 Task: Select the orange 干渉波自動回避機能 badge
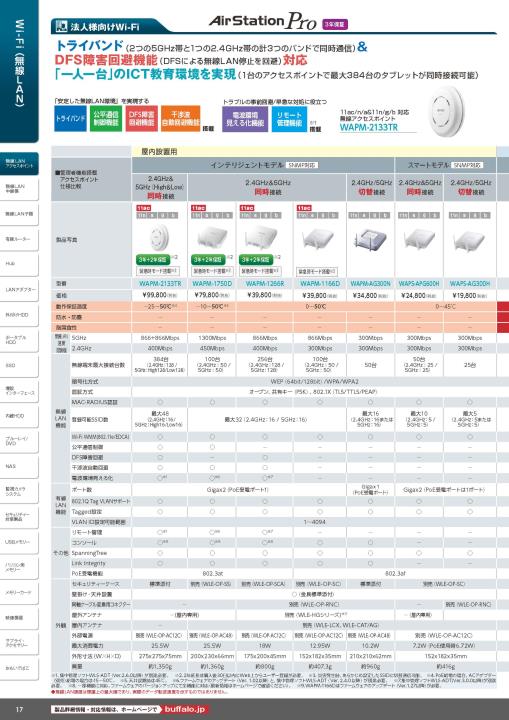tap(181, 118)
